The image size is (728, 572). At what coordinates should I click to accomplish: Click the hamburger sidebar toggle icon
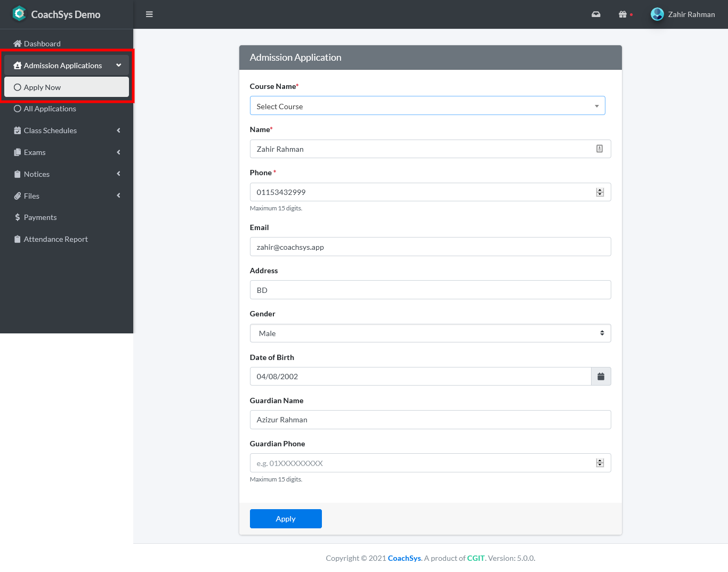click(149, 14)
